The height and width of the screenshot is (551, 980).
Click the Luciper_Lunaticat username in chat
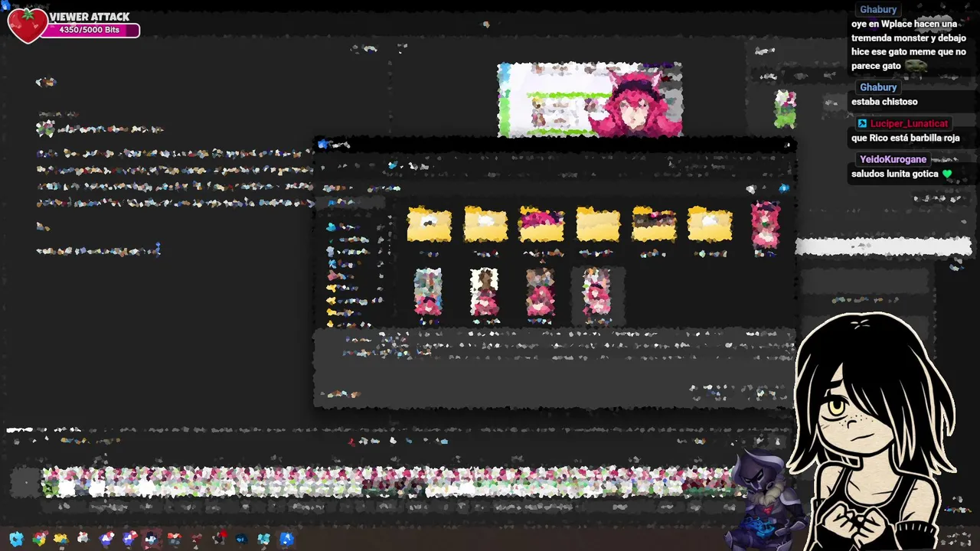tap(910, 123)
